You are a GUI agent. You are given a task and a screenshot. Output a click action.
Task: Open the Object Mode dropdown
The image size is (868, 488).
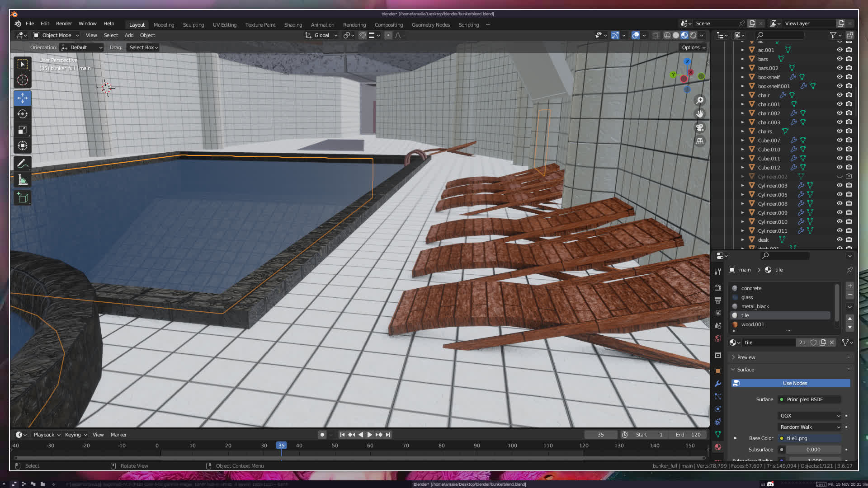[56, 35]
